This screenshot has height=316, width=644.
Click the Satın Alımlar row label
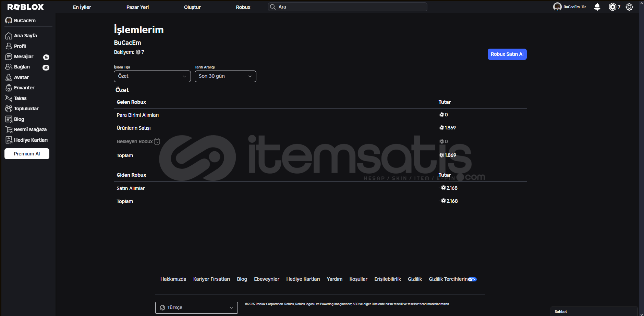[x=131, y=188]
